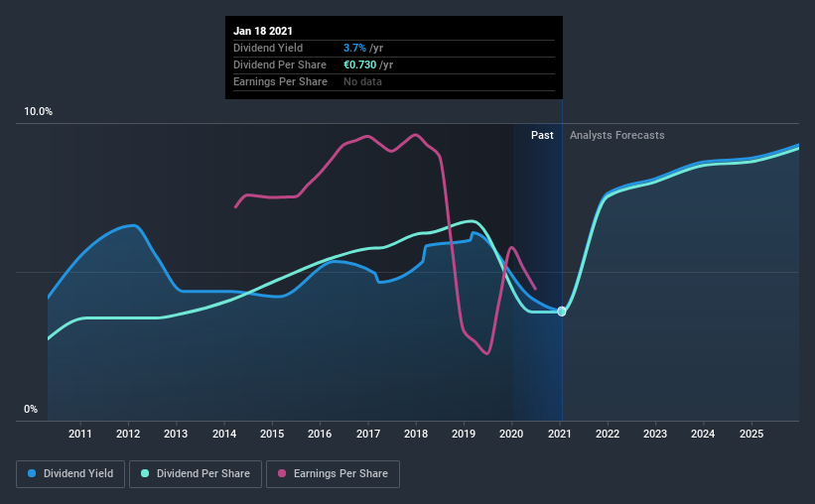Click the highlighted data point marker at 2021
Screen dimensions: 815x504
pyautogui.click(x=561, y=312)
